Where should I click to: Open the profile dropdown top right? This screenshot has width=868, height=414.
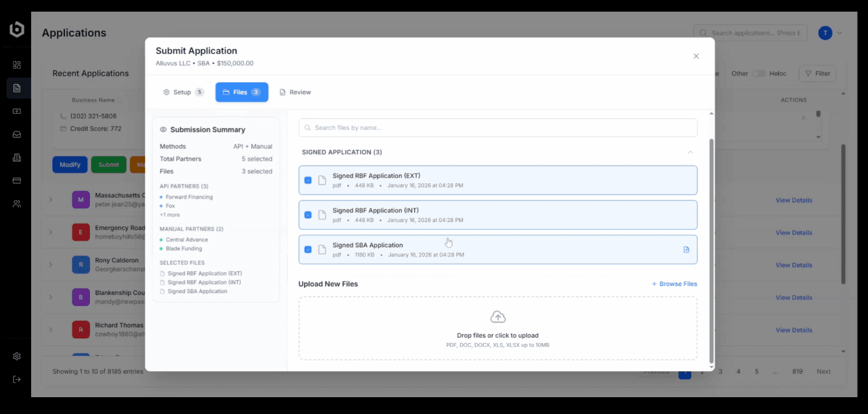[830, 32]
